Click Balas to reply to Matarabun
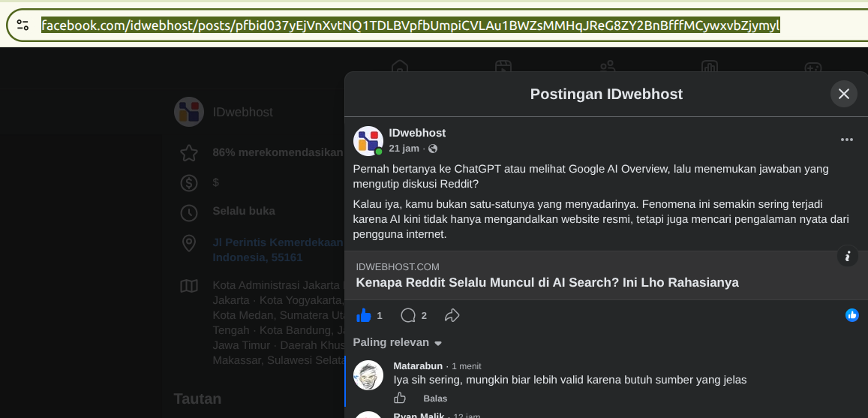This screenshot has height=418, width=868. (x=435, y=398)
